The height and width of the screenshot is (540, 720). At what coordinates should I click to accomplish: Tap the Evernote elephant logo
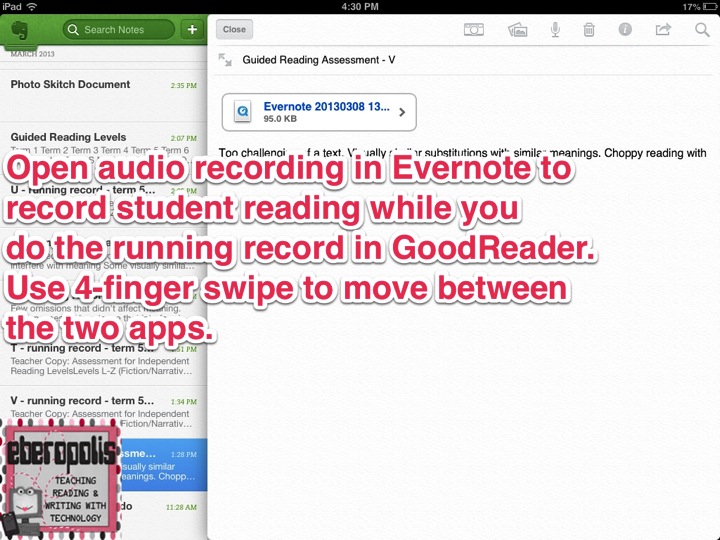(x=19, y=30)
